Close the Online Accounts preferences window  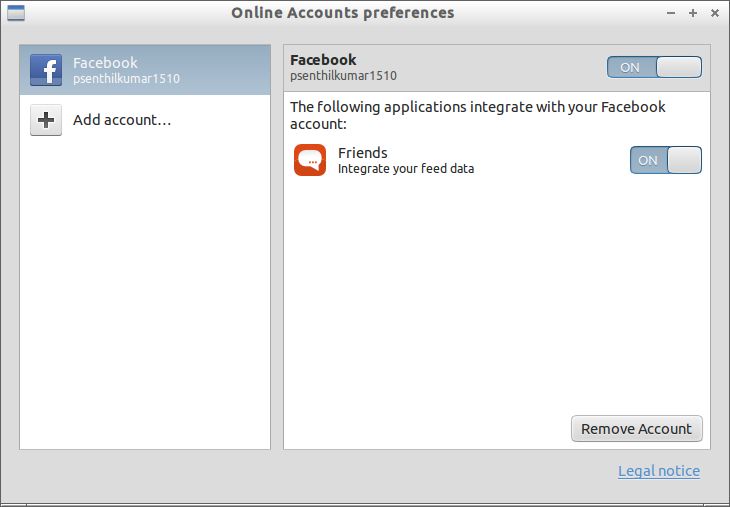coord(715,13)
